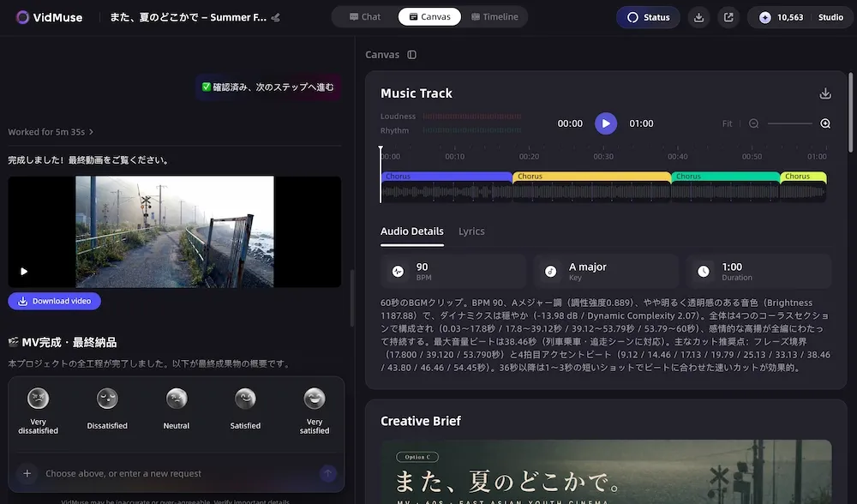Click the Key music note icon
This screenshot has height=504, width=857.
pos(550,271)
